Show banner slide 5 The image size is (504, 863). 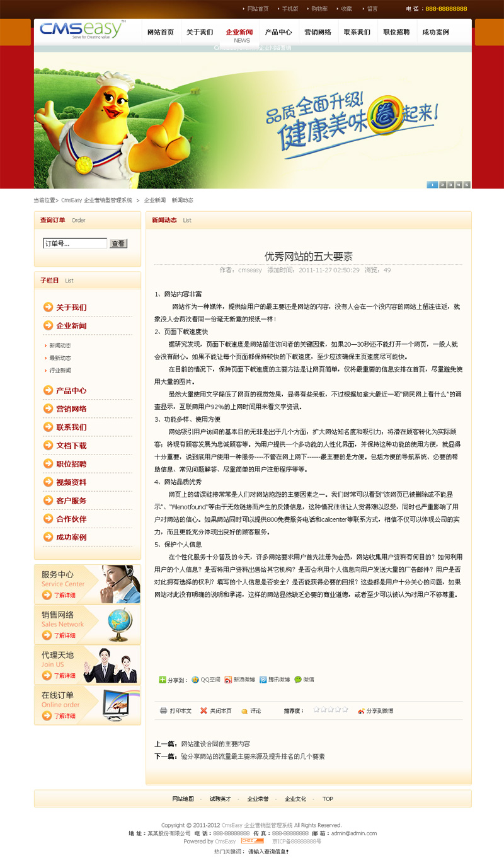tap(467, 184)
